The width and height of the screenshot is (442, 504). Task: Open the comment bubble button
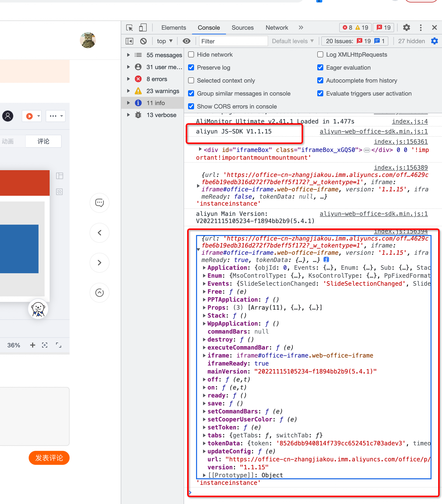(x=100, y=203)
